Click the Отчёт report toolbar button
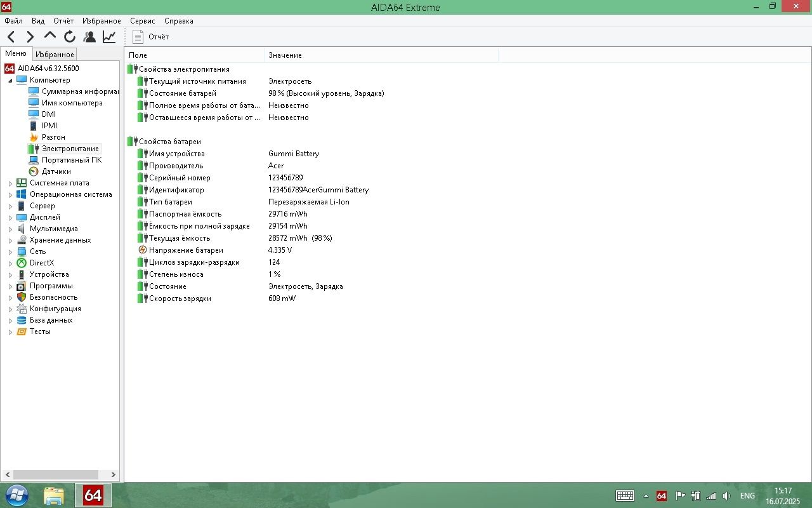 point(150,37)
